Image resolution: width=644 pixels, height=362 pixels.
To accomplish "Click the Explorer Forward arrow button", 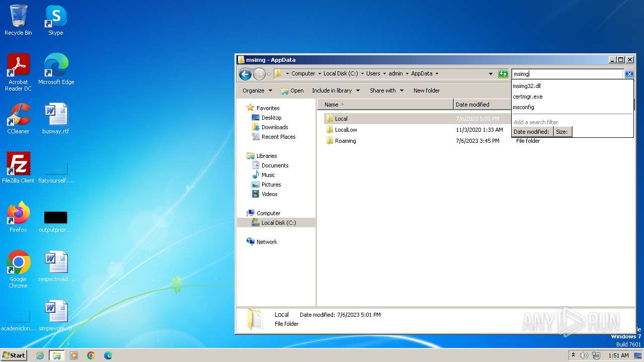I will coord(259,74).
